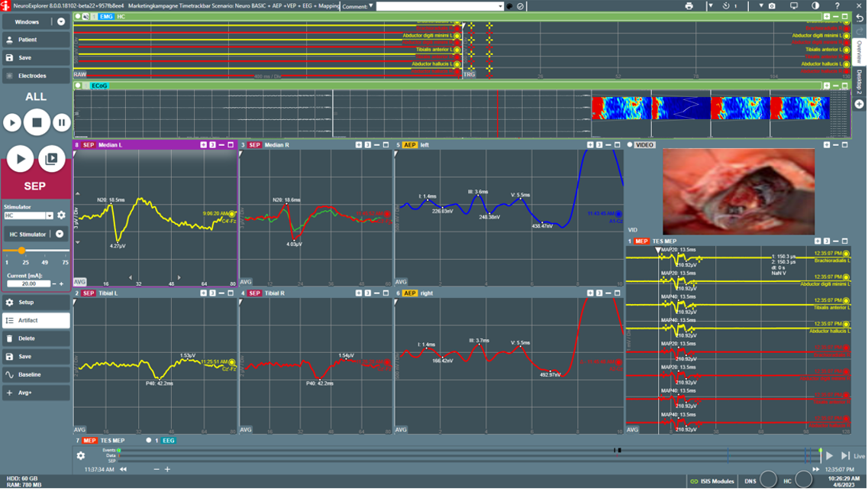Start SEP measurement with the play button
868x489 pixels.
click(21, 160)
